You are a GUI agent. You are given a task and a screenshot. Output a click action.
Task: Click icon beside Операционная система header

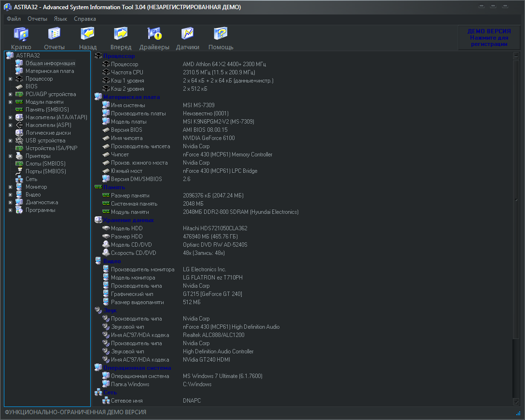(98, 367)
